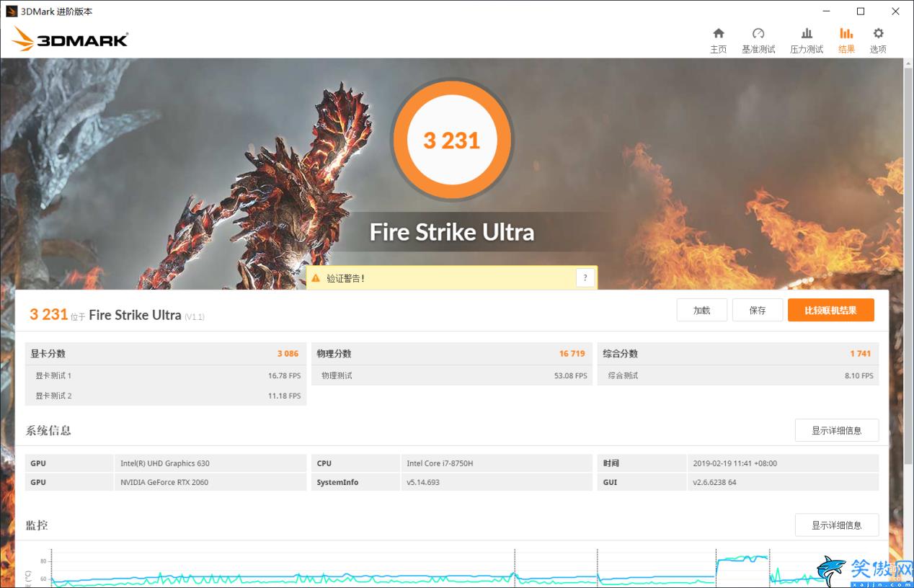Open 选项 settings gear icon
Viewport: 914px width, 588px height.
878,34
